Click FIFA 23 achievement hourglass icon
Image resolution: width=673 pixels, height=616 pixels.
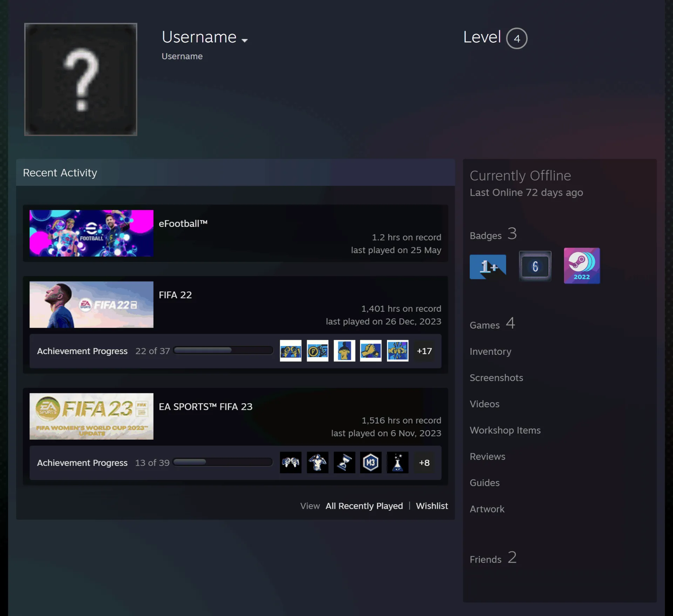344,462
